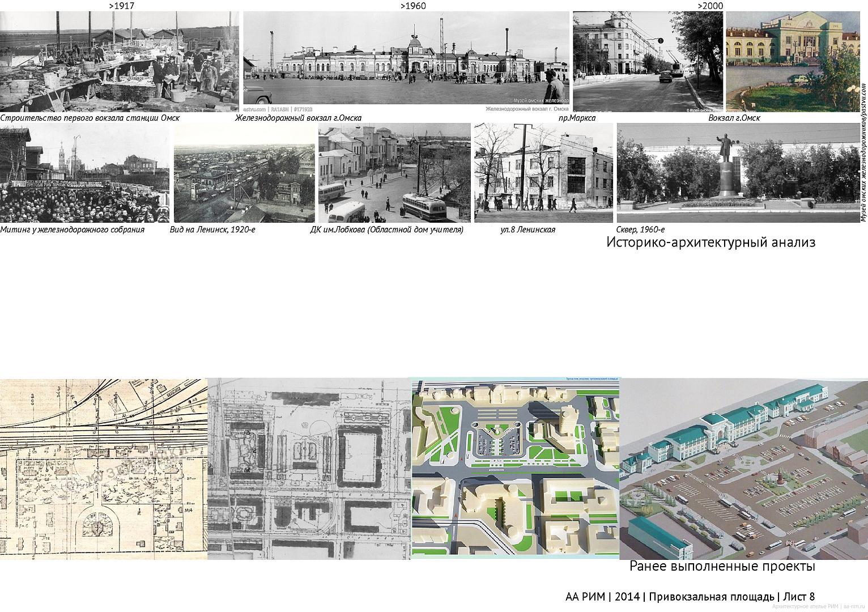Open the color photo of Вокзал г.Омск

click(x=792, y=61)
